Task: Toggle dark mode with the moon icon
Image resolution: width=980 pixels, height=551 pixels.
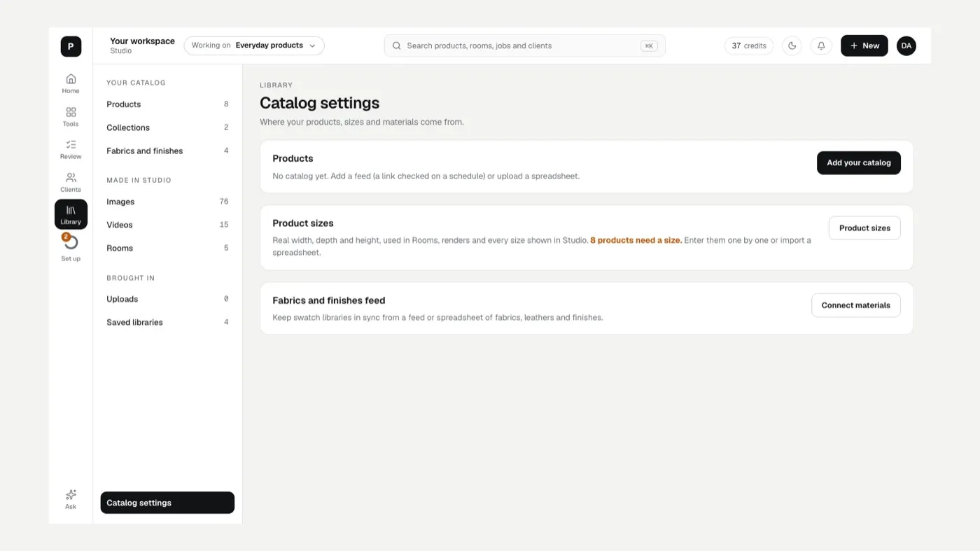Action: [x=792, y=46]
